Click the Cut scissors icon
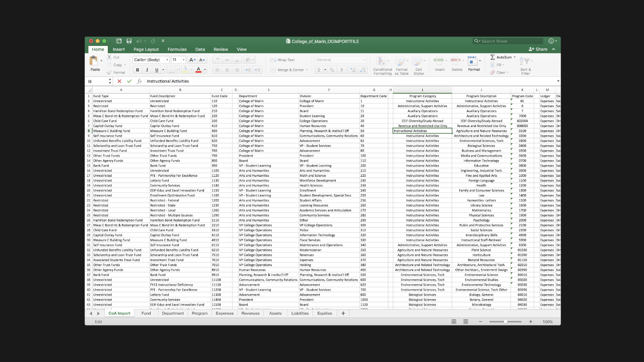The image size is (644, 362). pos(109,57)
